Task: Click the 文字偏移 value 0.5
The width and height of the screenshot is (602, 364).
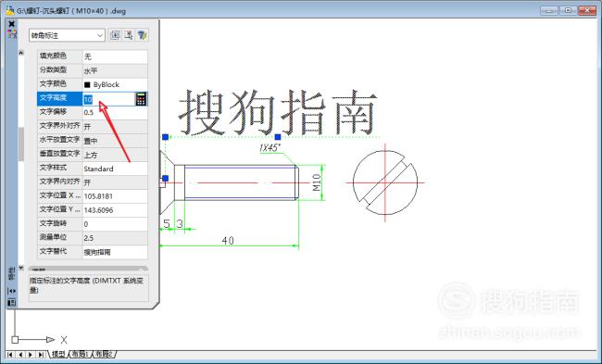Action: coord(115,112)
